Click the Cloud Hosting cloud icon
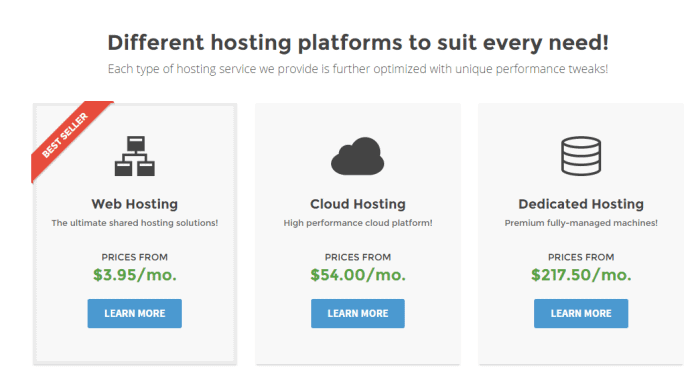The image size is (700, 382). (358, 156)
